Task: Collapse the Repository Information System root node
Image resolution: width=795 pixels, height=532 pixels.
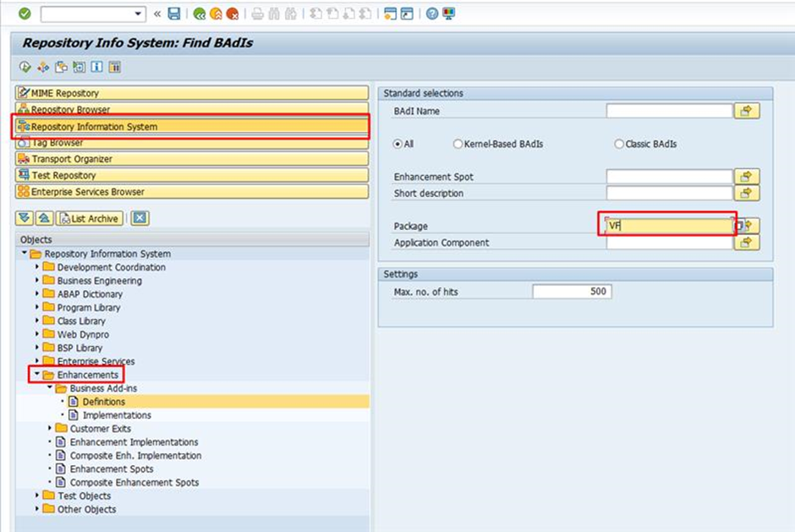Action: pyautogui.click(x=25, y=253)
